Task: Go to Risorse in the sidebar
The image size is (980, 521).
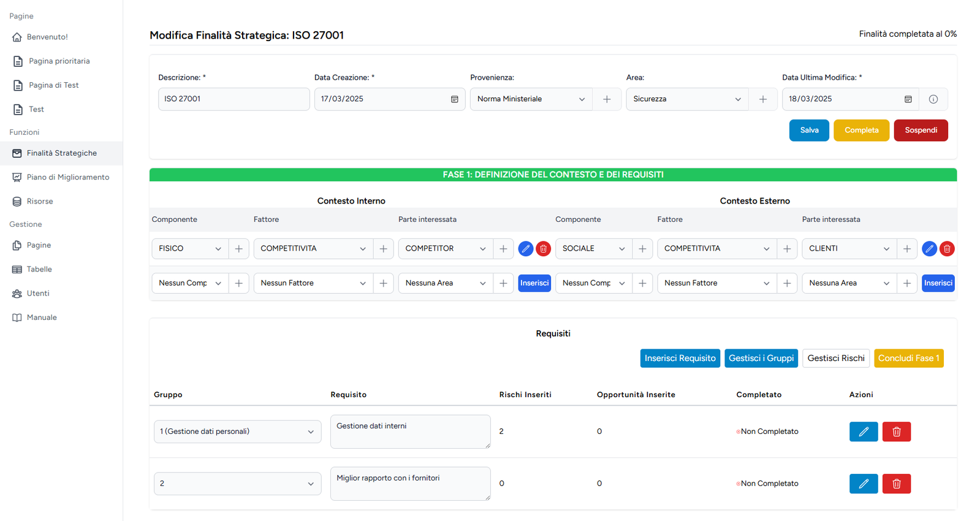Action: click(40, 201)
